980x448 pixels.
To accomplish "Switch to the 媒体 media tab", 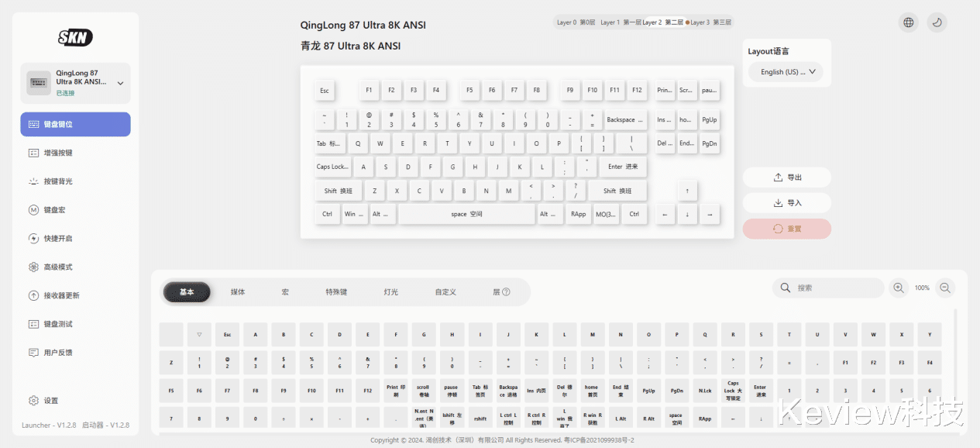I will pyautogui.click(x=238, y=292).
